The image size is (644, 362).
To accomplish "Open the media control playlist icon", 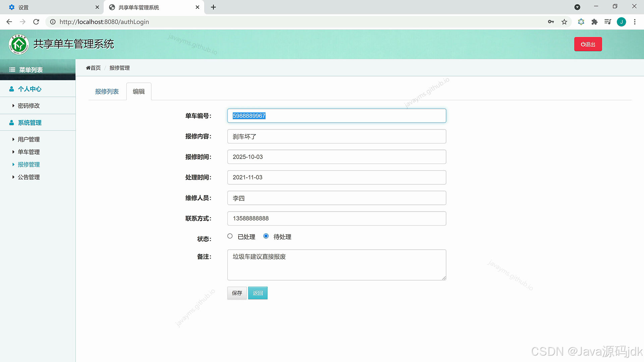I will point(608,22).
